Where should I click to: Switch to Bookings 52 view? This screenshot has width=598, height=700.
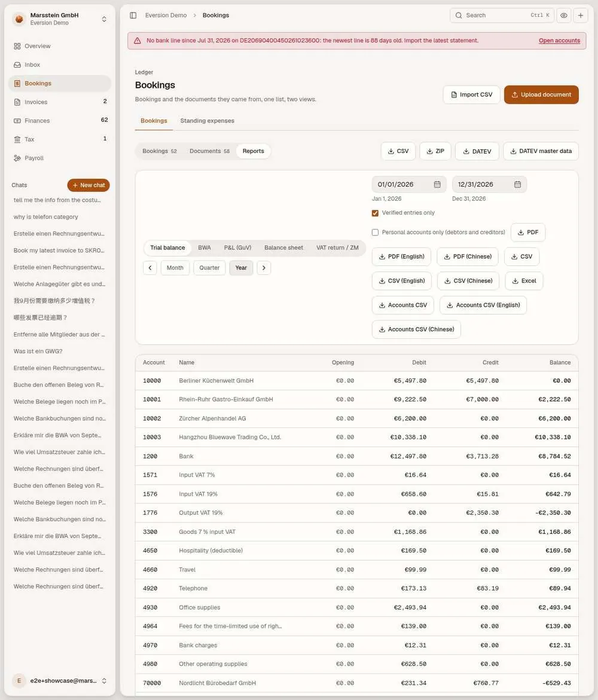point(160,151)
